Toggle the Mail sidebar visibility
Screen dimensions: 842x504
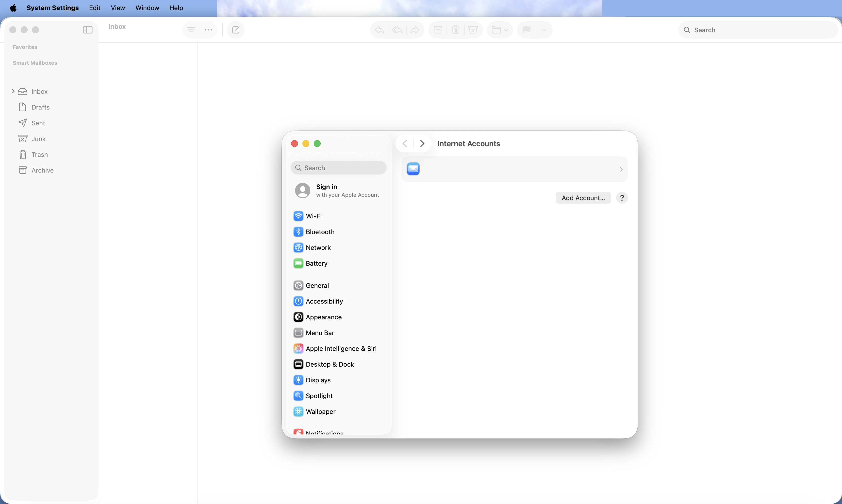pos(88,30)
